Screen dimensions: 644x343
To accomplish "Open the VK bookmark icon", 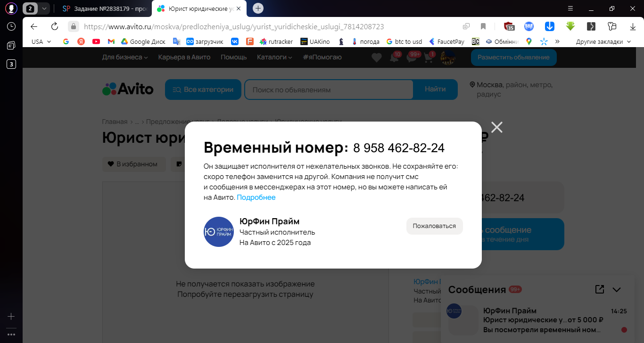I will pyautogui.click(x=235, y=41).
